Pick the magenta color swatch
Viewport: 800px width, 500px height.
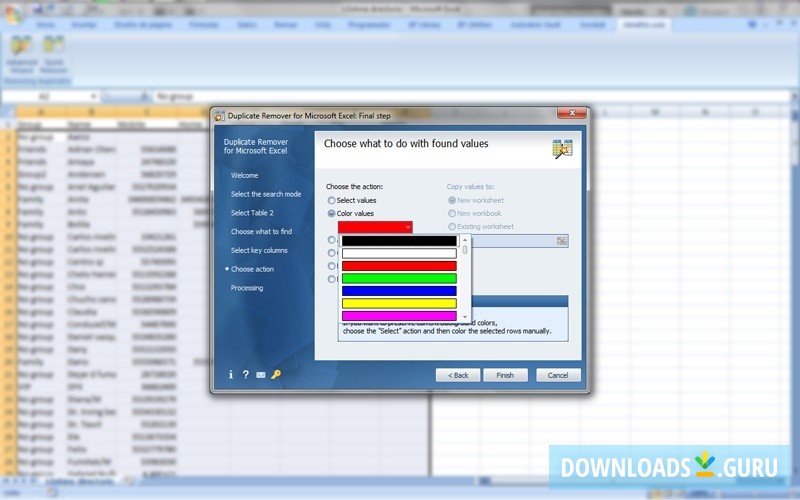pos(399,316)
